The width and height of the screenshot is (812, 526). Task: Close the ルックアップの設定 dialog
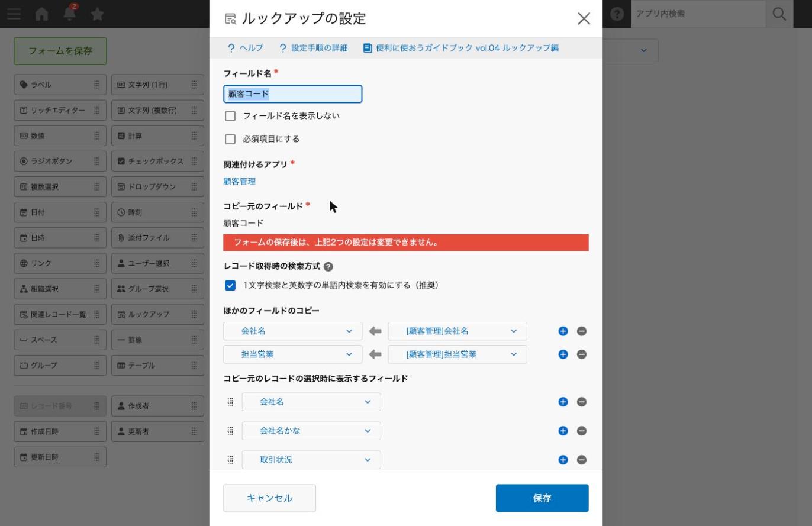(584, 18)
